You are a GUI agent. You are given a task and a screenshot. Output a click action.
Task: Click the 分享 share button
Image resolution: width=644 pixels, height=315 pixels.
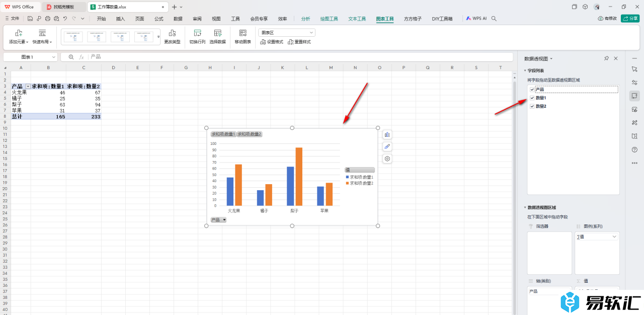point(630,18)
